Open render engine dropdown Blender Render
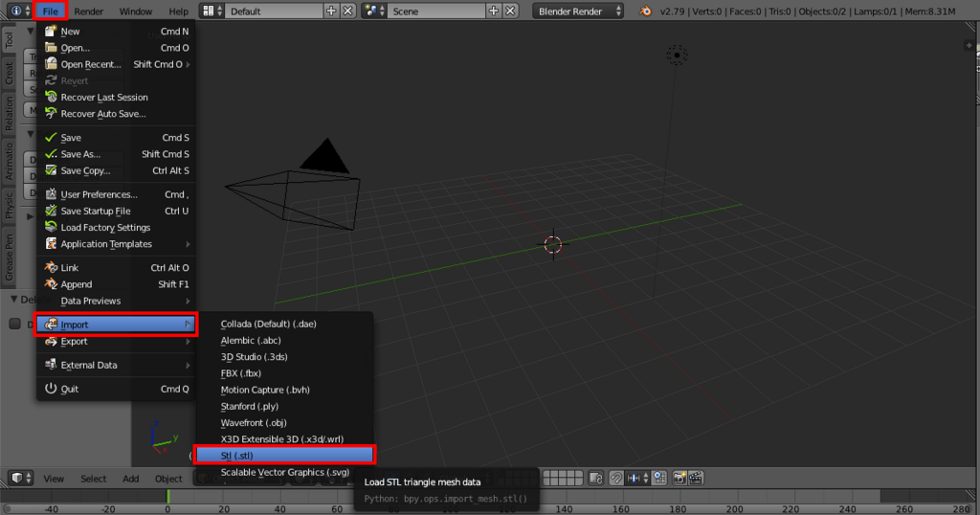The width and height of the screenshot is (980, 515). (578, 11)
